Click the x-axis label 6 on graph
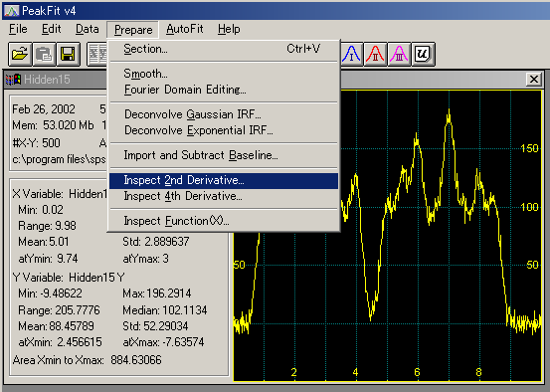Screen dimensions: 550x392 pos(417,372)
